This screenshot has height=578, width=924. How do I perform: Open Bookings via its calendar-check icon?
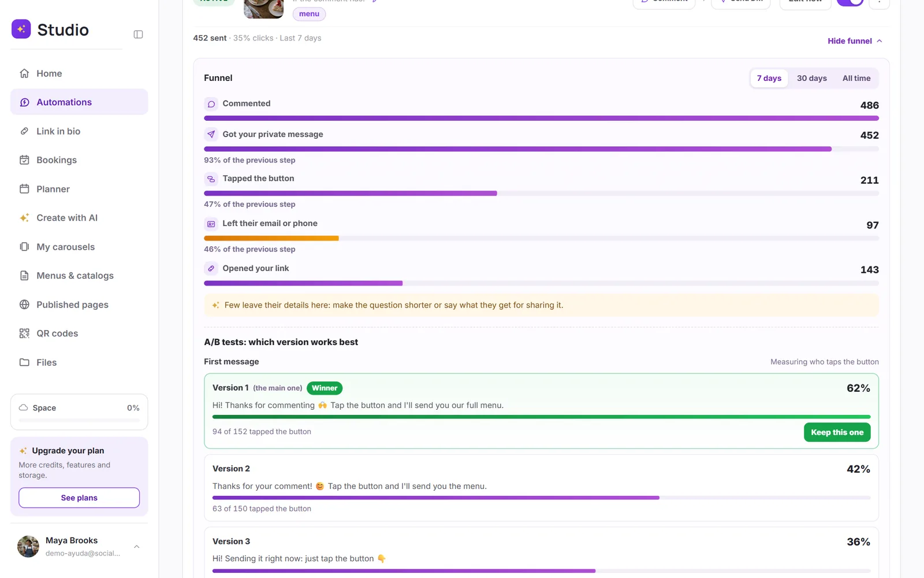pyautogui.click(x=24, y=160)
